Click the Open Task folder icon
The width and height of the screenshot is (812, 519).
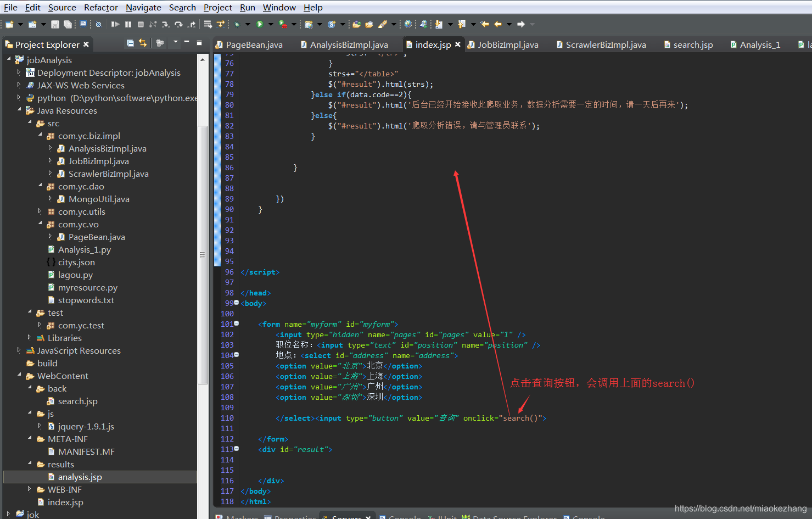point(369,24)
